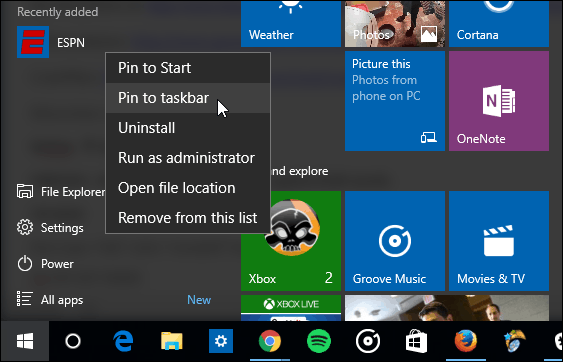Click the Power button
This screenshot has width=563, height=362.
click(45, 264)
